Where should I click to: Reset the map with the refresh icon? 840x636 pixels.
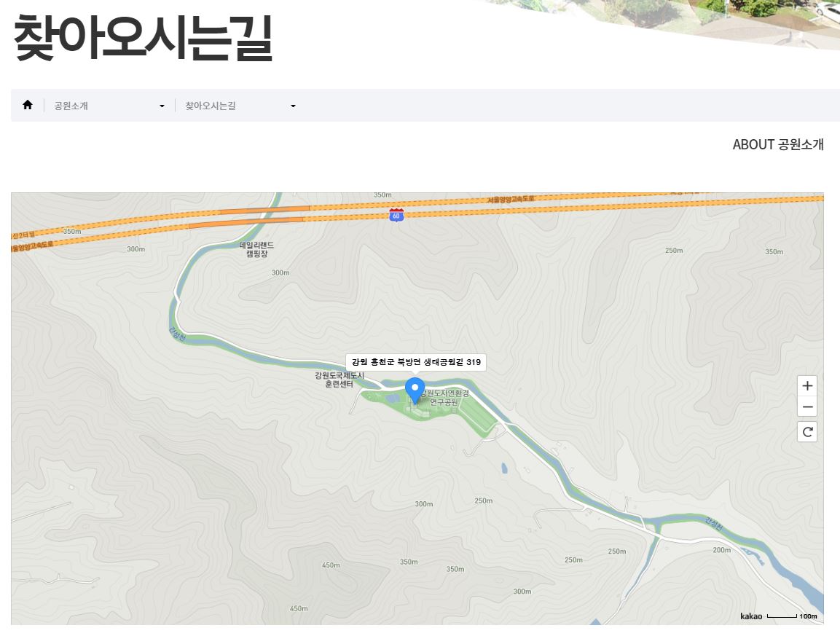click(x=807, y=432)
